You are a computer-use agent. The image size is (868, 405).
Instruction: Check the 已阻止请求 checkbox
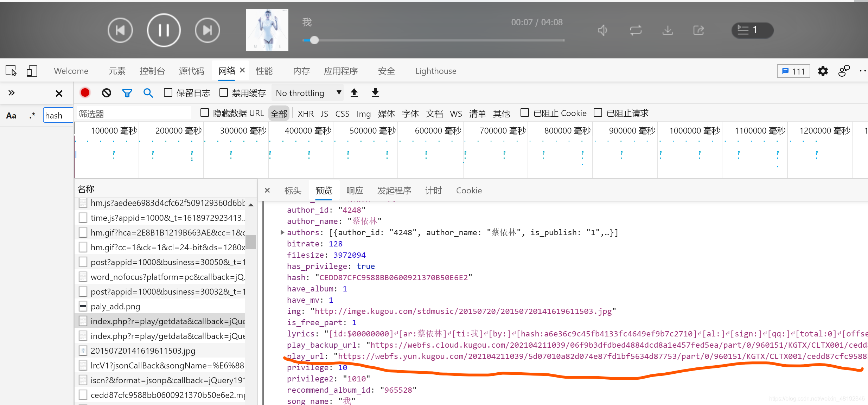tap(598, 112)
